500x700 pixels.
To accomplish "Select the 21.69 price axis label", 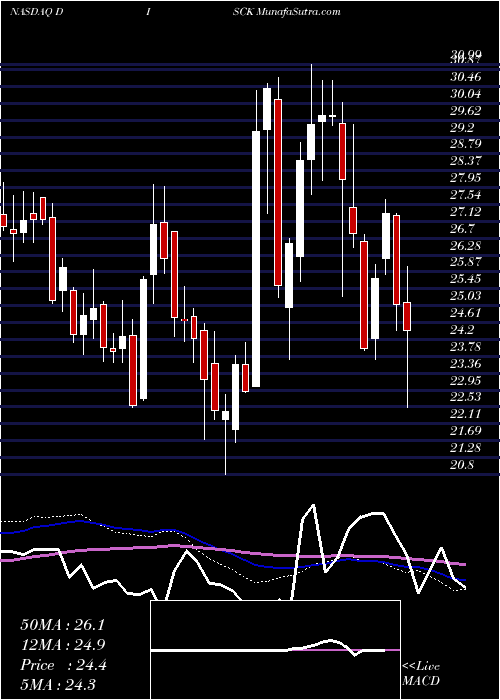I will coord(466,431).
